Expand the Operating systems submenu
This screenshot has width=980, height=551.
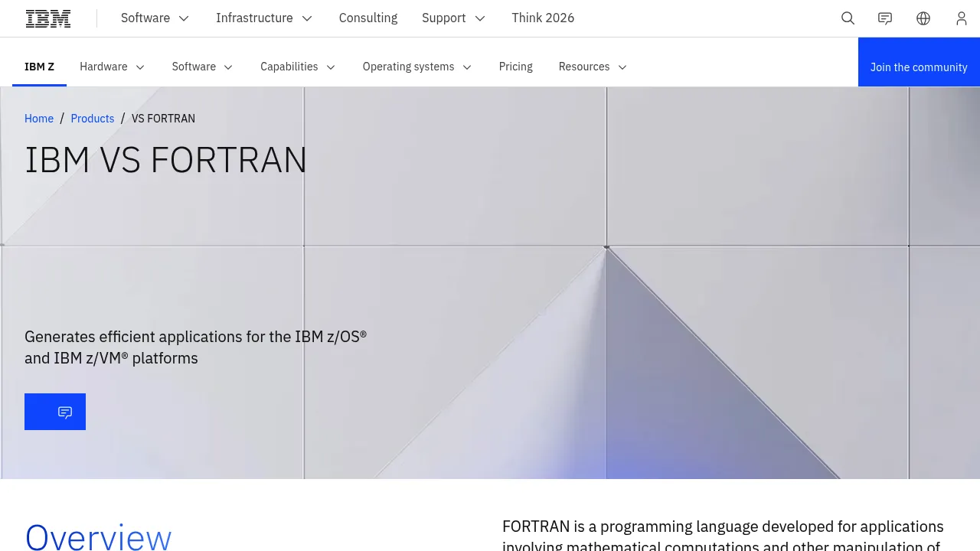417,67
